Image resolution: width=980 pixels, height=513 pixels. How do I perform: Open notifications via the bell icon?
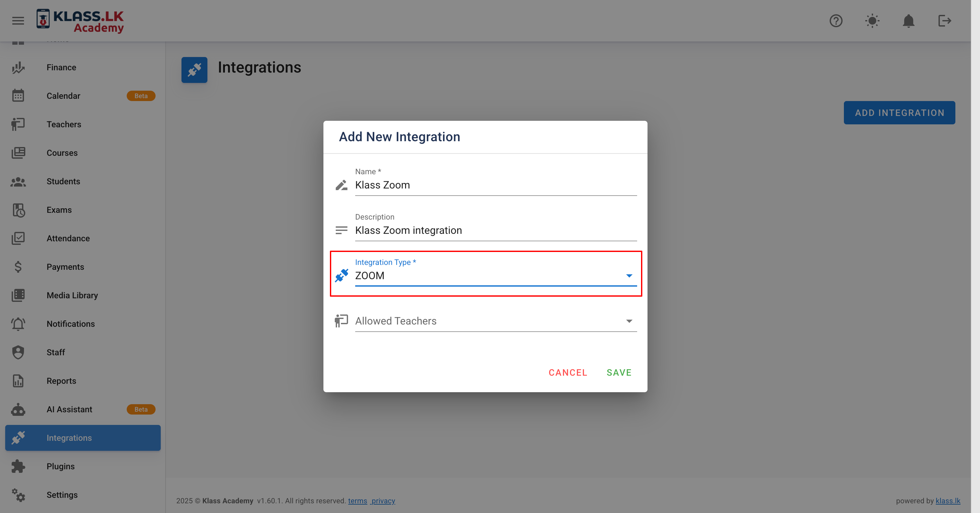(x=908, y=21)
